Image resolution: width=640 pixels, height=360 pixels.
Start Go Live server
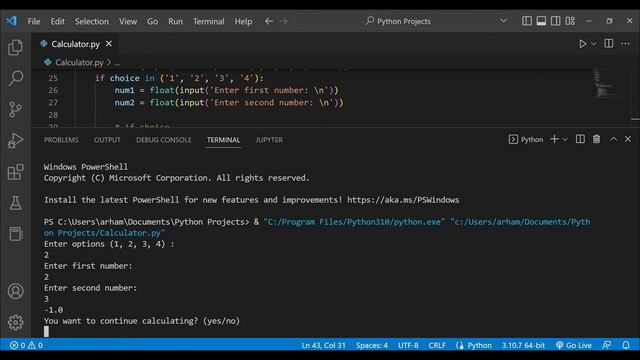point(573,345)
